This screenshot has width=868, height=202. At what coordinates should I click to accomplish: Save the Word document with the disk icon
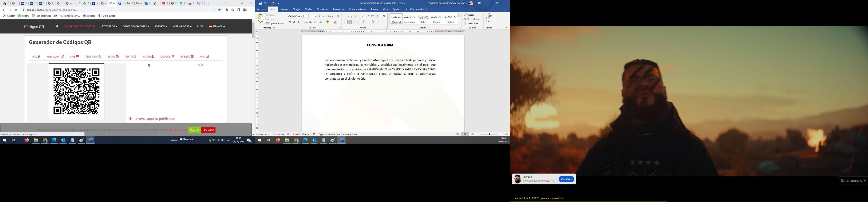260,3
